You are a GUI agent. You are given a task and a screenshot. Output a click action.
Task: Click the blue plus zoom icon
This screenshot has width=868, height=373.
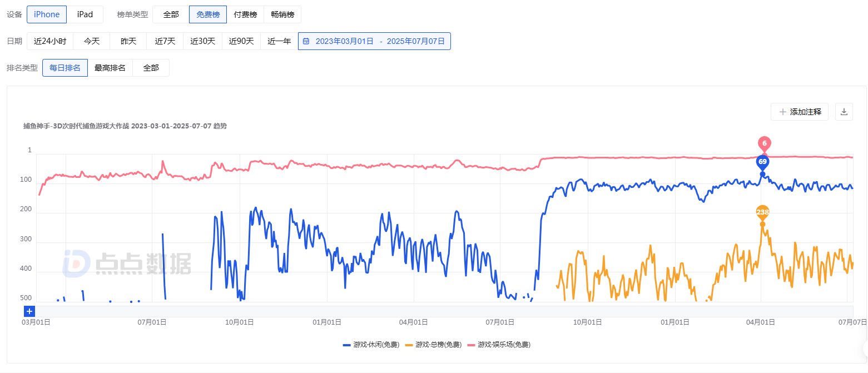tap(29, 311)
